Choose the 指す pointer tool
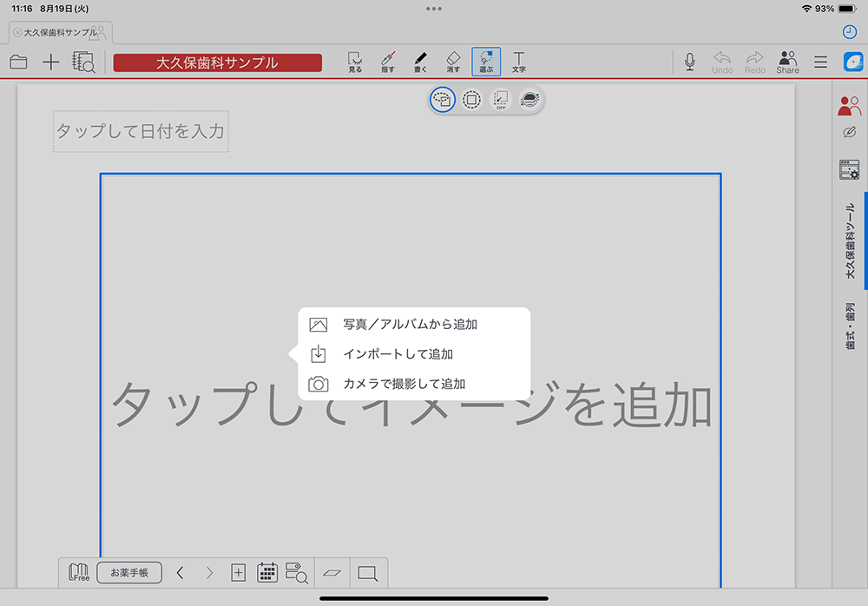This screenshot has height=606, width=868. point(388,61)
